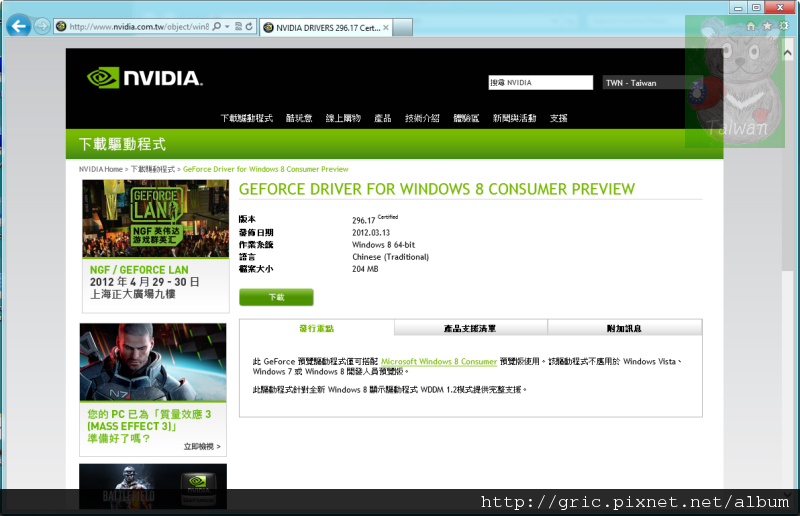Click the NVIDIA logo
The width and height of the screenshot is (800, 516).
coord(145,78)
